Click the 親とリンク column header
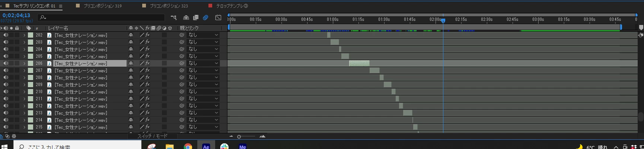This screenshot has width=644, height=149. click(x=189, y=28)
